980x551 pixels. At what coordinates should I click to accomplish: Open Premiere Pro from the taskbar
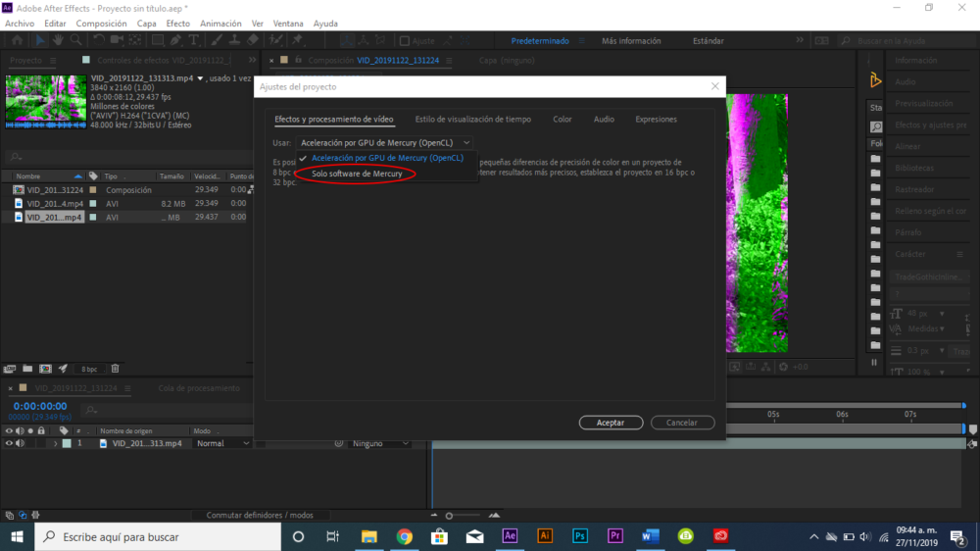pyautogui.click(x=615, y=536)
